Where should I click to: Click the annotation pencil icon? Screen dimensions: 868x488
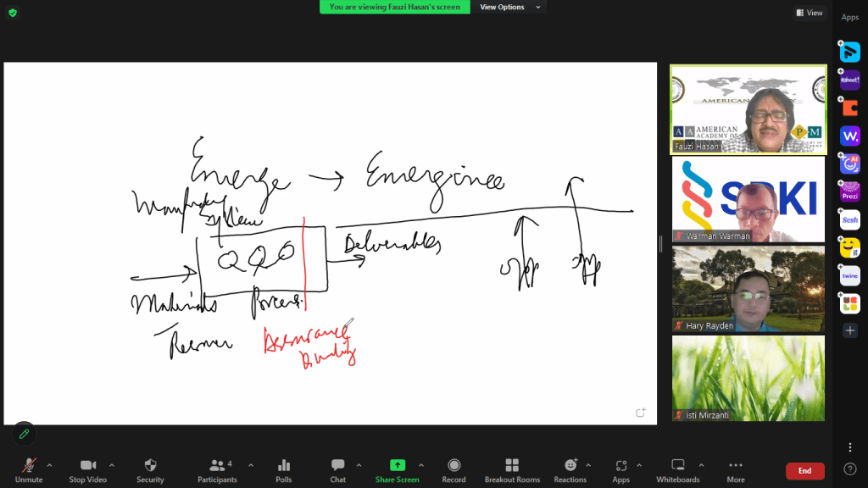click(x=24, y=434)
